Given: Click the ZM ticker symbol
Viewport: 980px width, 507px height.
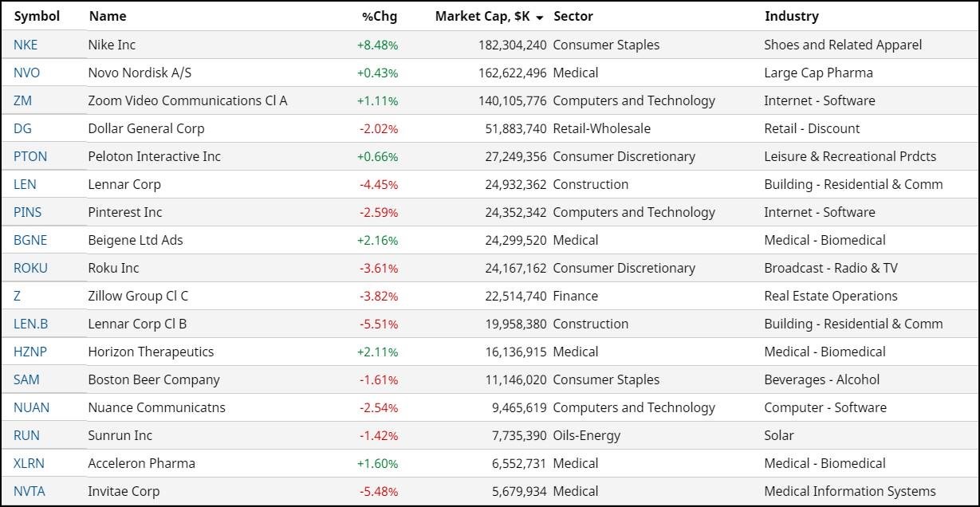Looking at the screenshot, I should pos(23,100).
